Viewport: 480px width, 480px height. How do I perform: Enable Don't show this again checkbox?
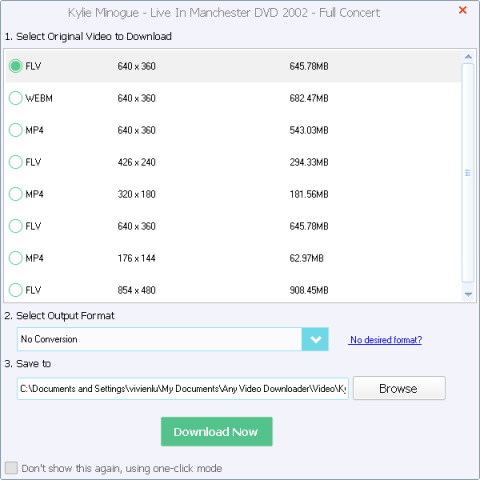[11, 468]
